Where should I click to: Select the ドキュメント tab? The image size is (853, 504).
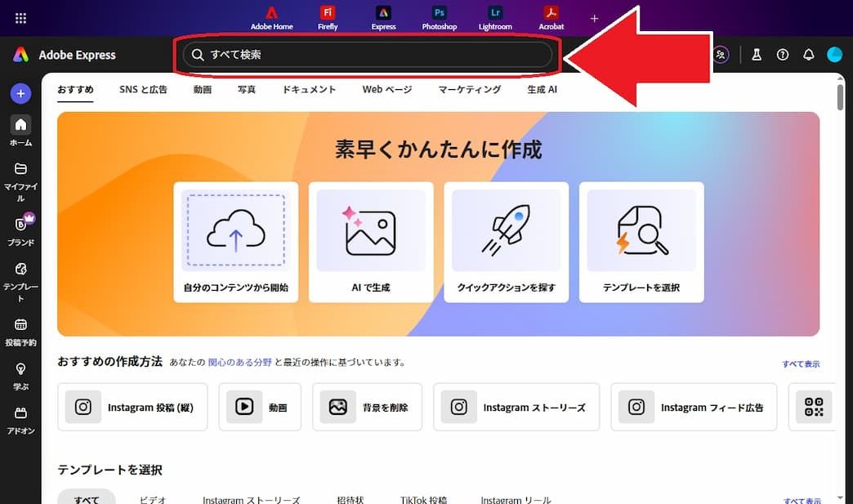[x=309, y=89]
